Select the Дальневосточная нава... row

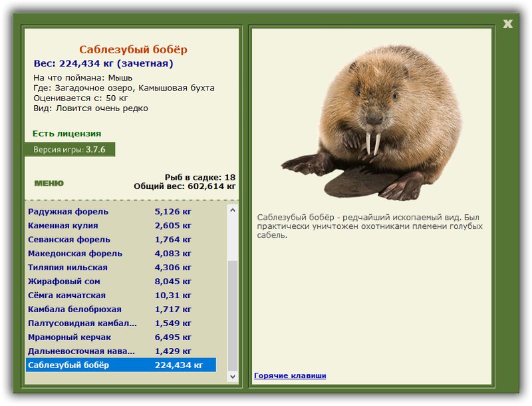(x=121, y=351)
